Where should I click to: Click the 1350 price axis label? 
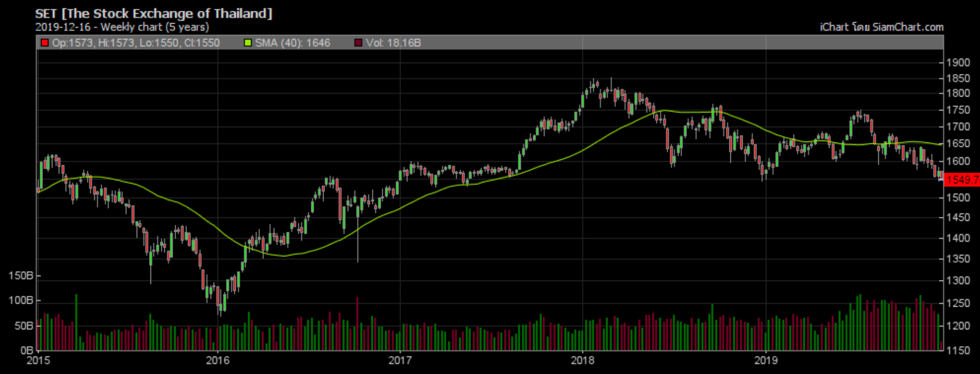(958, 259)
